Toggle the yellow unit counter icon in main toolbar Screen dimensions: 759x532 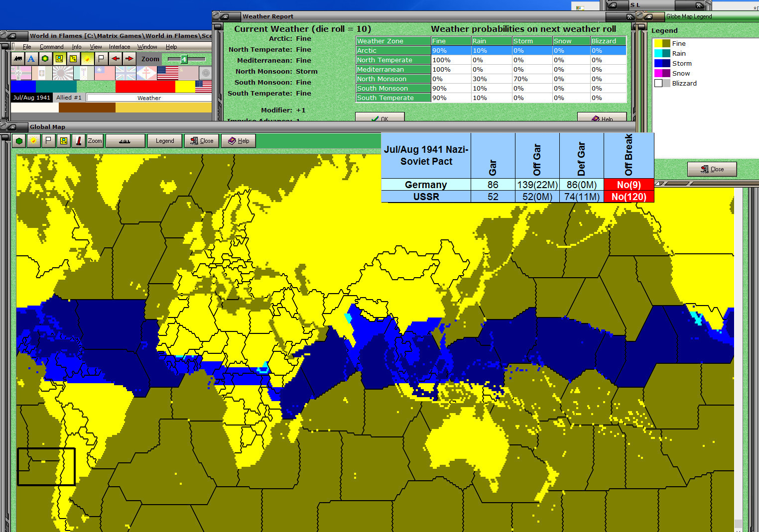click(x=59, y=59)
